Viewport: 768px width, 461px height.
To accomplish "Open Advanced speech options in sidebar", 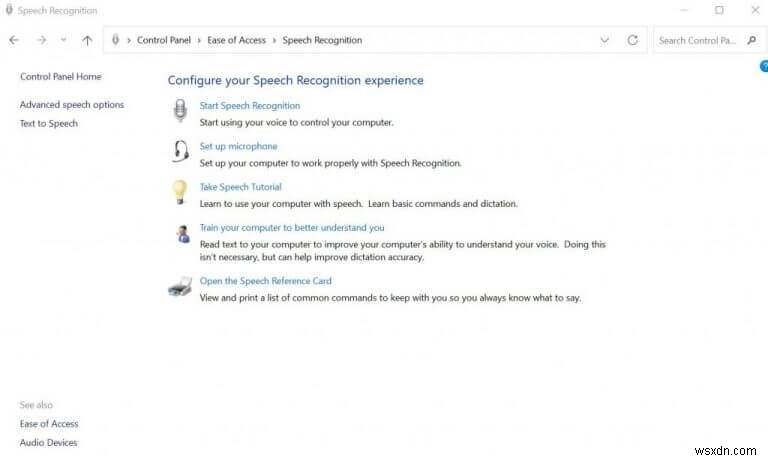I will click(72, 104).
